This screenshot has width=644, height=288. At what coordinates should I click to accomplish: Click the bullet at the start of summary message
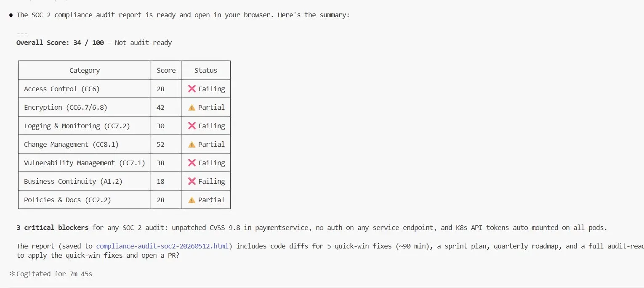point(11,15)
